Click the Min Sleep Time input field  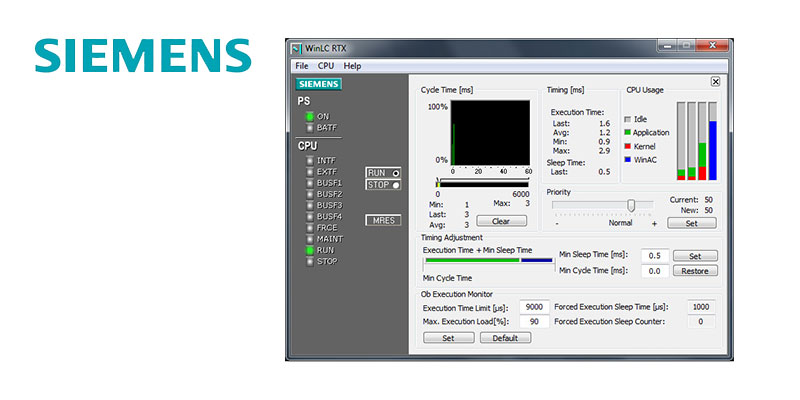[x=656, y=256]
